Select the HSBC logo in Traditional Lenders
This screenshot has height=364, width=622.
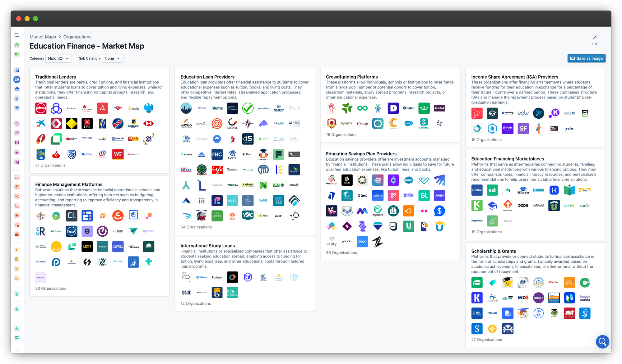[x=149, y=124]
